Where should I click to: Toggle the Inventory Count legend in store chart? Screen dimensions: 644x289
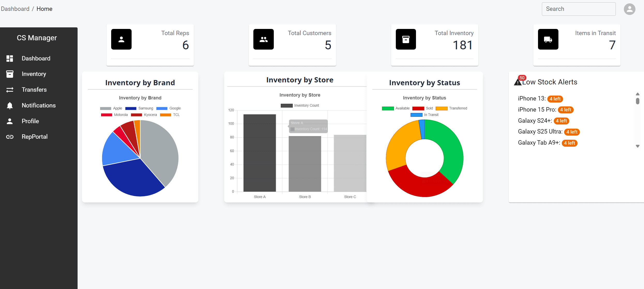299,105
